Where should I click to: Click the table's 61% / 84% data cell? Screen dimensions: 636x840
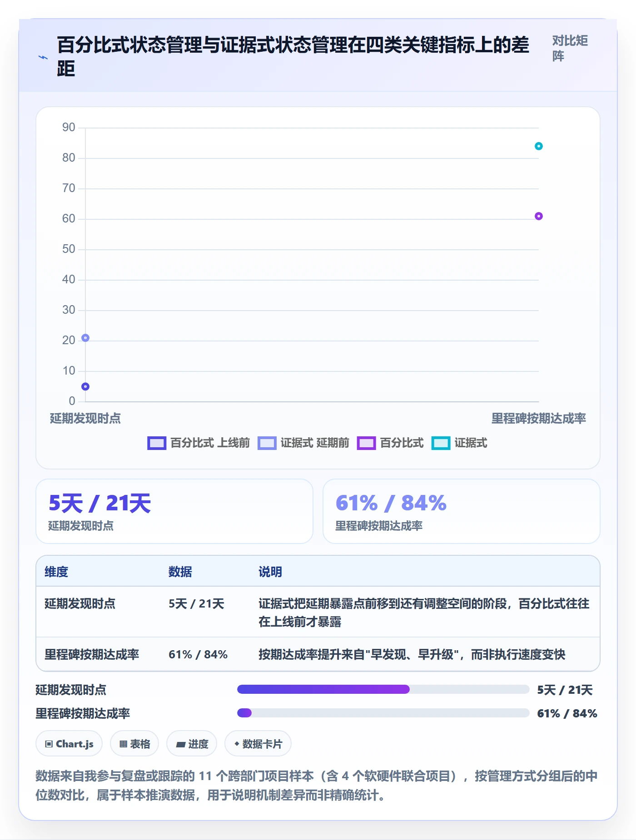point(198,654)
